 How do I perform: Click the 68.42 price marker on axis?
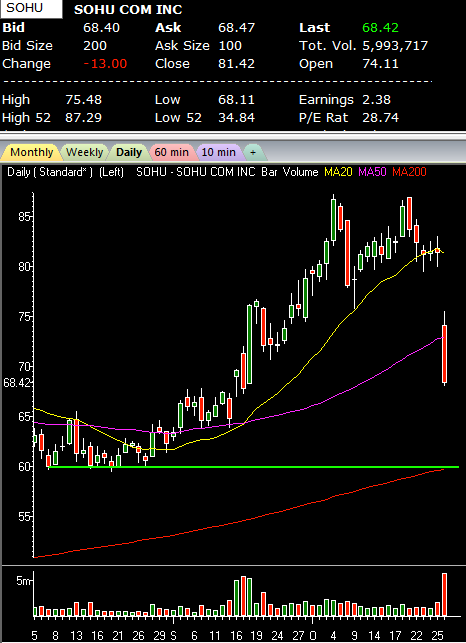(x=17, y=383)
